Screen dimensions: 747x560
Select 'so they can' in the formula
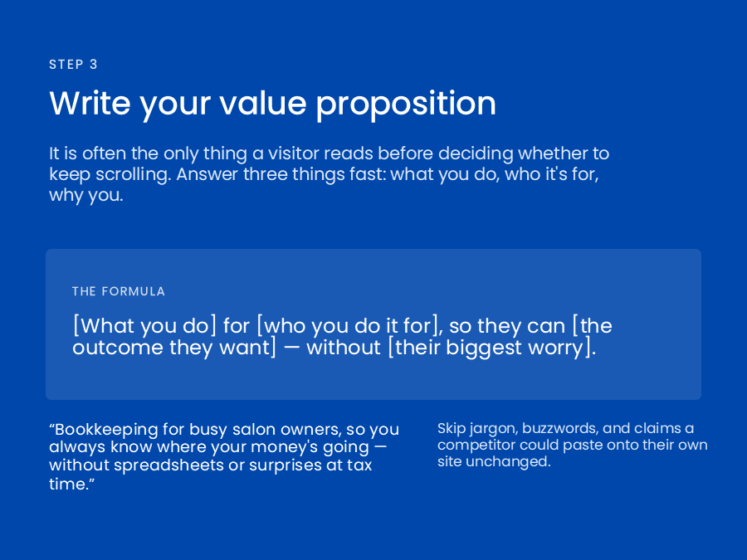[x=507, y=326]
